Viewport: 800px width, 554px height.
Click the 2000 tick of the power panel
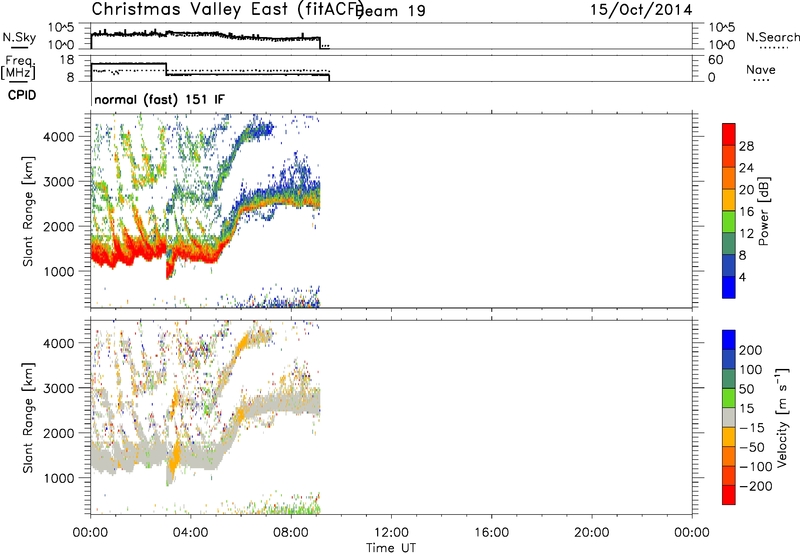pos(59,226)
